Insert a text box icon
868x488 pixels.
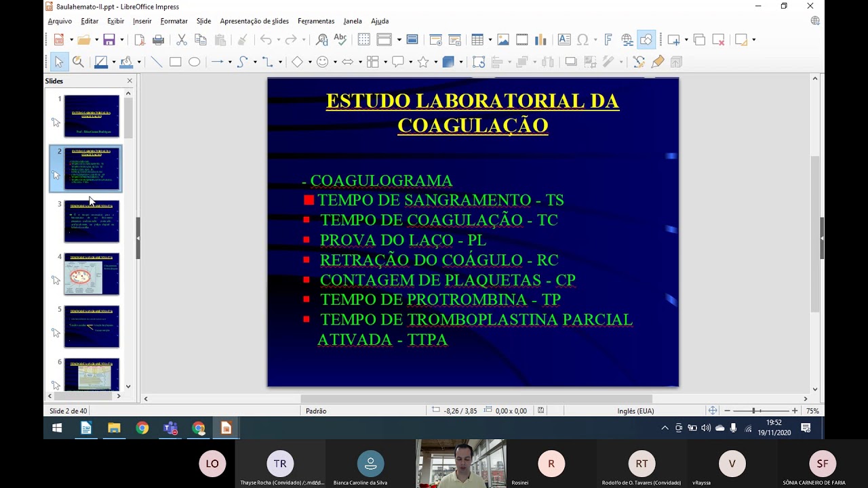pos(564,40)
